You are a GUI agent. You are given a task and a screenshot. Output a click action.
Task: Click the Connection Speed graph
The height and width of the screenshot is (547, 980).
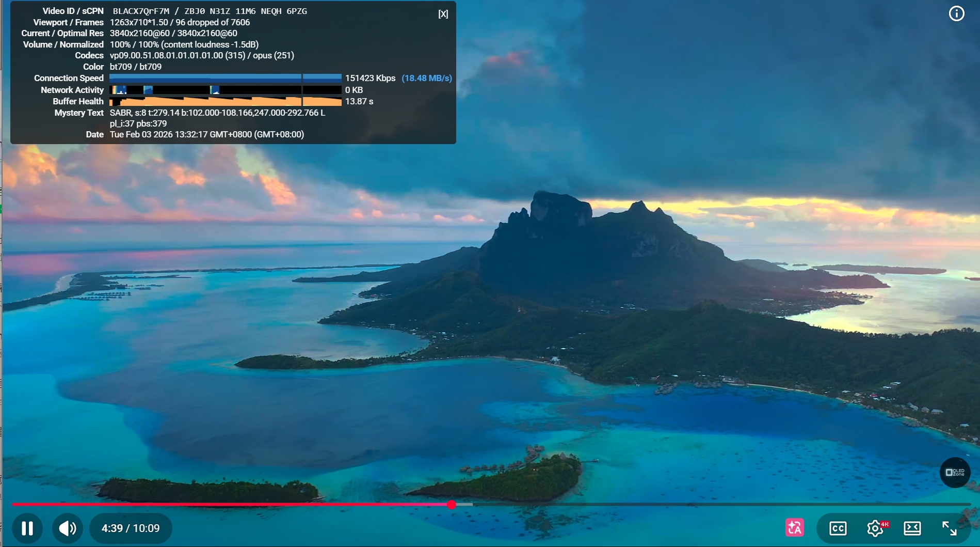click(226, 78)
